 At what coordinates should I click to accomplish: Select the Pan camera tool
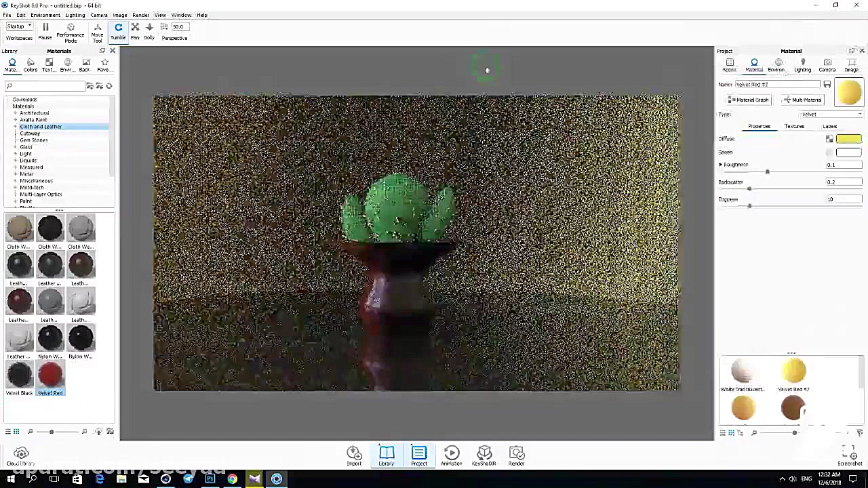[x=135, y=31]
